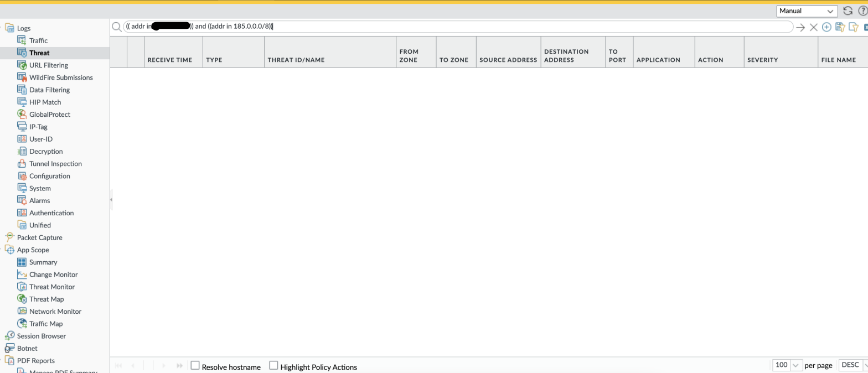
Task: Open the Threat Map icon in App Scope
Action: coord(22,299)
